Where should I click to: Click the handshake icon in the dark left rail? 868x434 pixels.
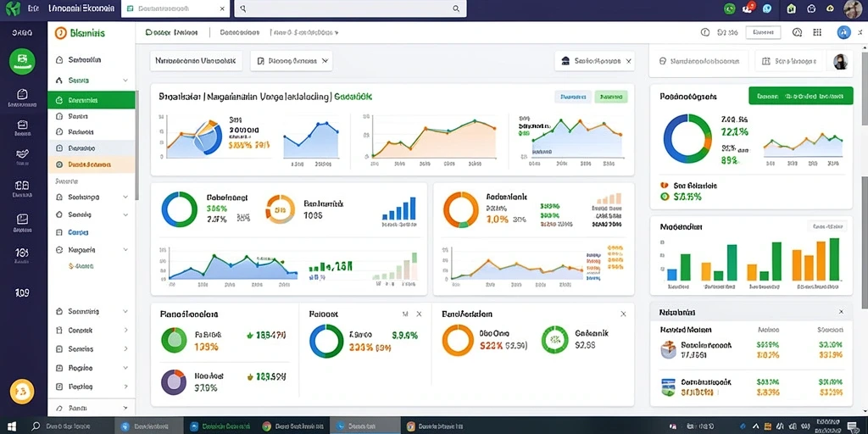point(23,154)
